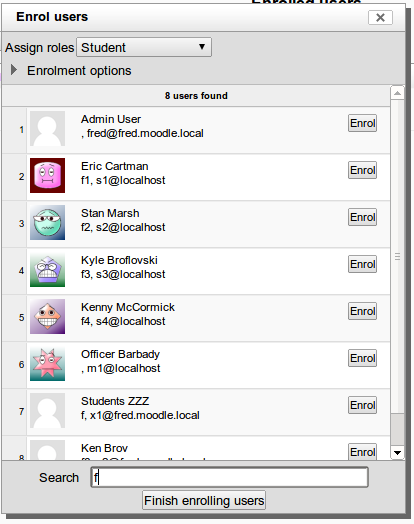Viewport: 414px width, 524px height.
Task: Click Admin User's default avatar
Action: coord(47,129)
